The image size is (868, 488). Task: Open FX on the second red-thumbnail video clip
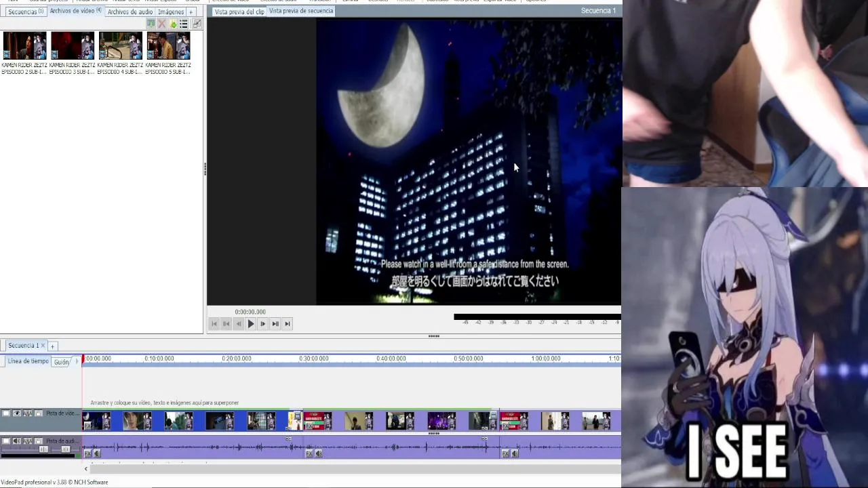click(309, 426)
